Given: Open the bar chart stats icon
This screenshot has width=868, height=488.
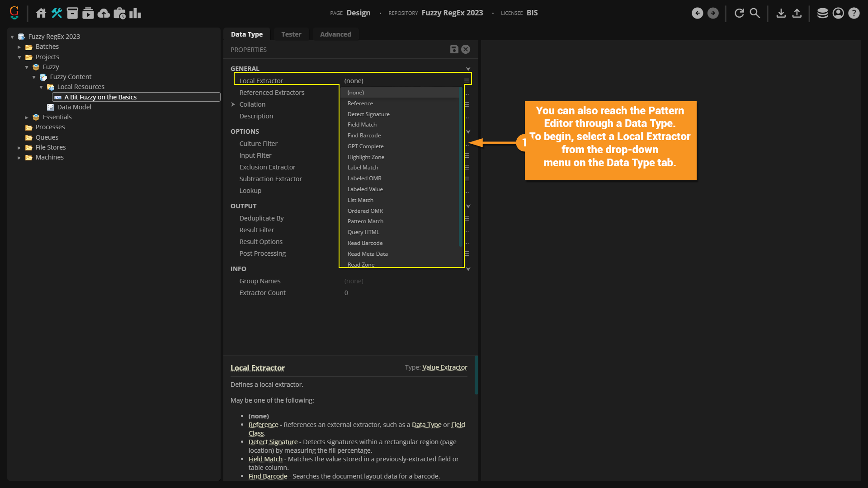Looking at the screenshot, I should [135, 13].
